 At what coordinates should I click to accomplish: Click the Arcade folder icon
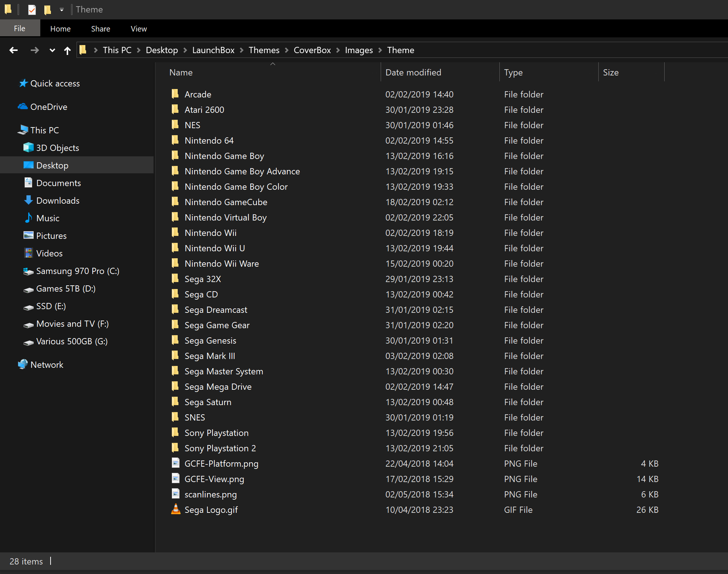175,94
